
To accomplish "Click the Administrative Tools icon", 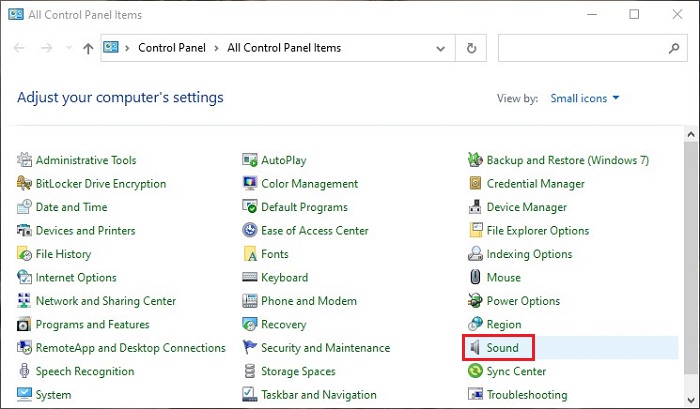I will [24, 159].
